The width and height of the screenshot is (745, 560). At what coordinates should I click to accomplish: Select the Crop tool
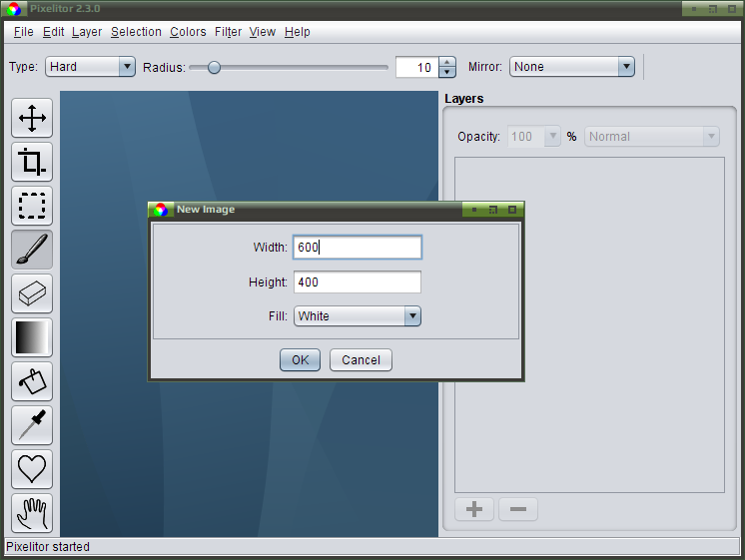click(x=32, y=162)
